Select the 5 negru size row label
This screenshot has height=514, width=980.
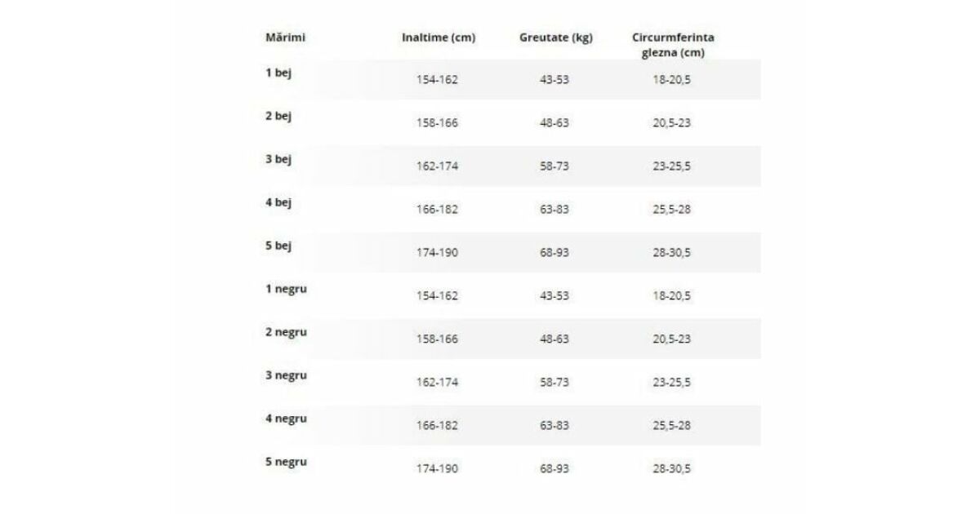(286, 462)
